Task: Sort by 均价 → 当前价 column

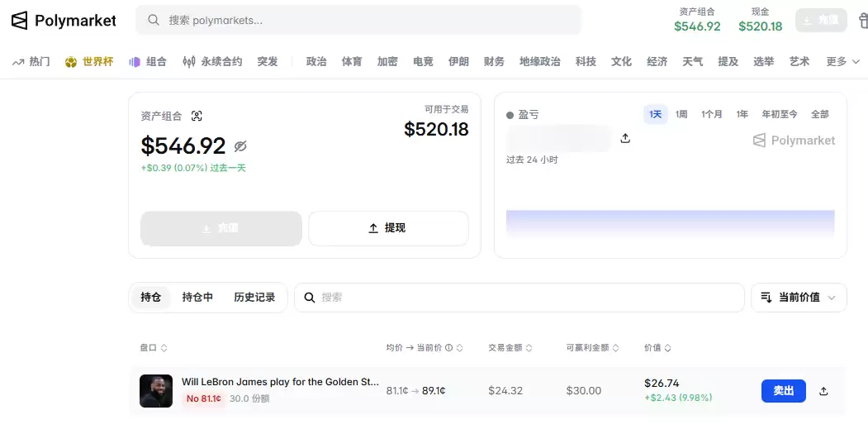Action: click(424, 347)
